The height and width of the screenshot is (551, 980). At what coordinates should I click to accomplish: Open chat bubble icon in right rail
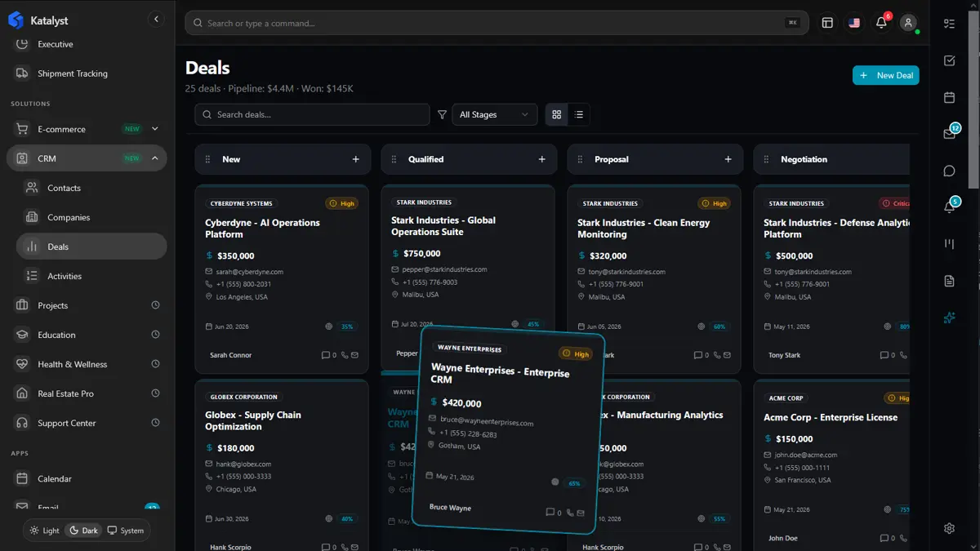[x=949, y=171]
